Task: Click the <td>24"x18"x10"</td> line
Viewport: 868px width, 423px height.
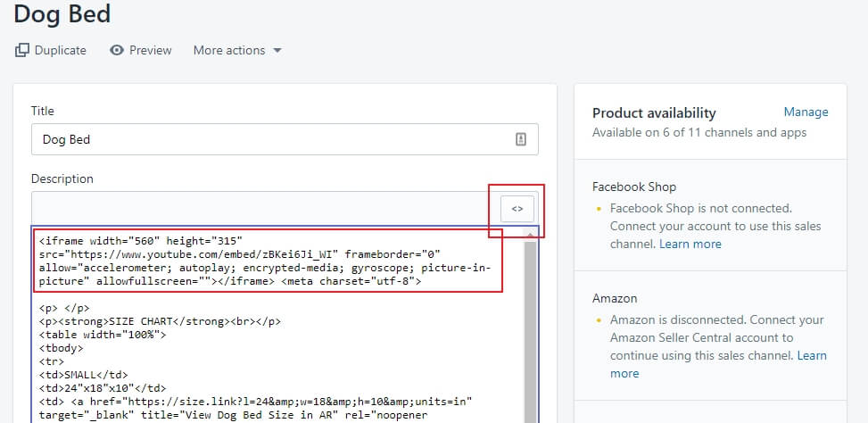Action: [103, 388]
